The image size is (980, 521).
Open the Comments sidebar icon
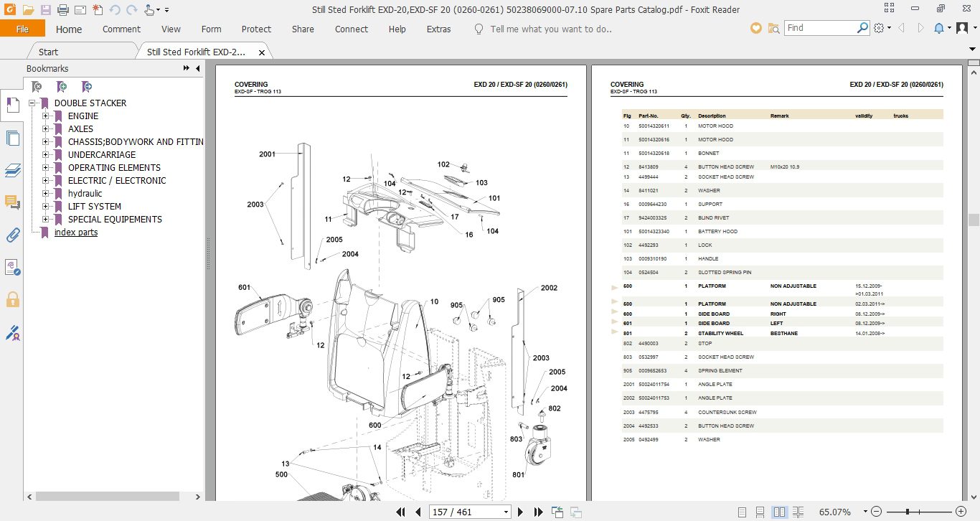[x=12, y=203]
